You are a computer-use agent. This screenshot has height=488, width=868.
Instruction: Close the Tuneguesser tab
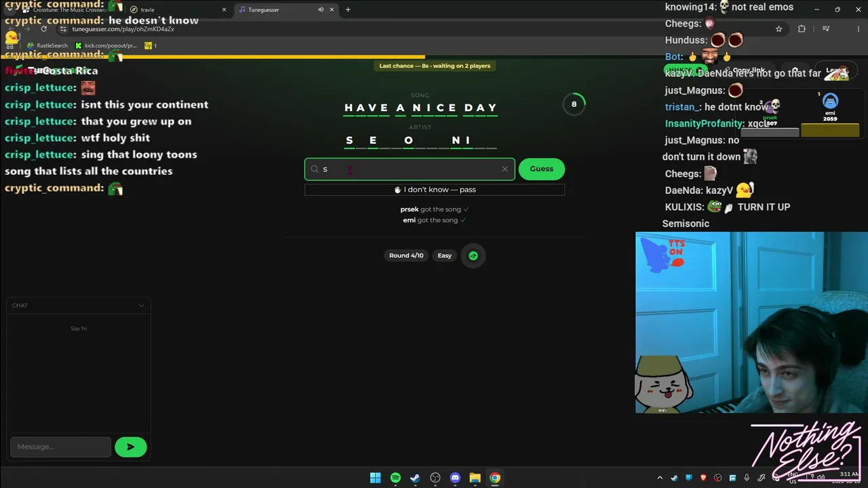(330, 9)
